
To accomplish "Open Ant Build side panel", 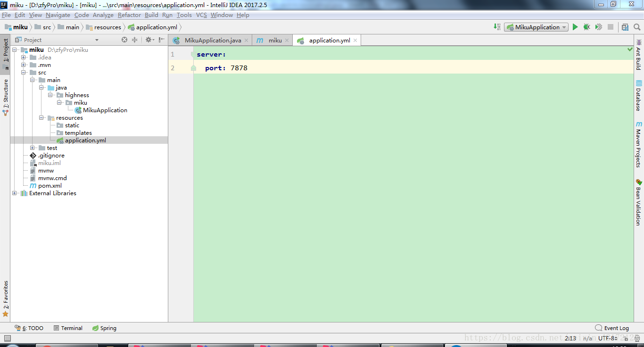I will (639, 55).
